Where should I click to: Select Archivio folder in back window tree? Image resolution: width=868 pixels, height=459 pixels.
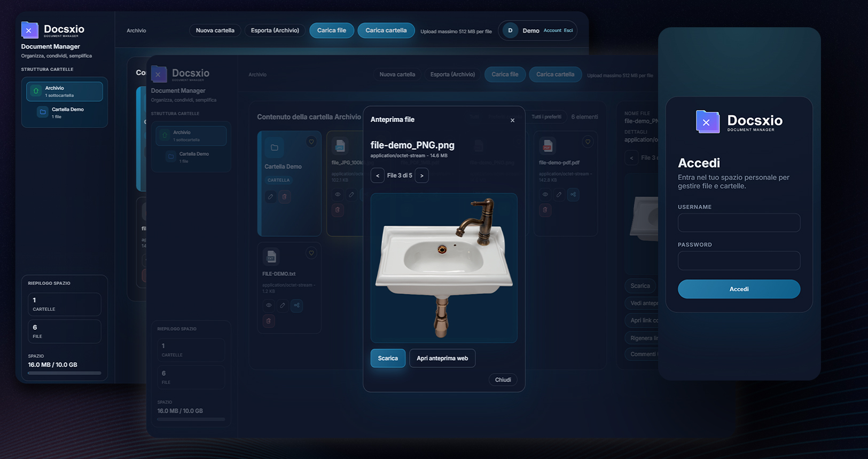pos(65,91)
